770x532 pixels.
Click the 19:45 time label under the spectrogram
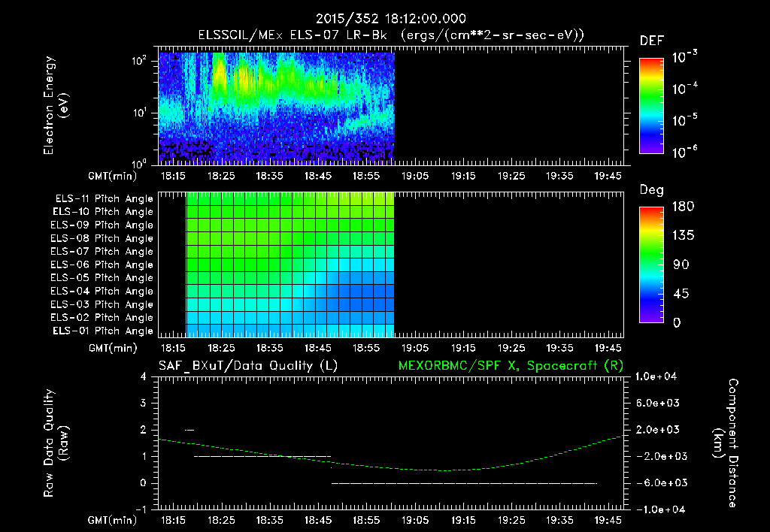(x=608, y=176)
